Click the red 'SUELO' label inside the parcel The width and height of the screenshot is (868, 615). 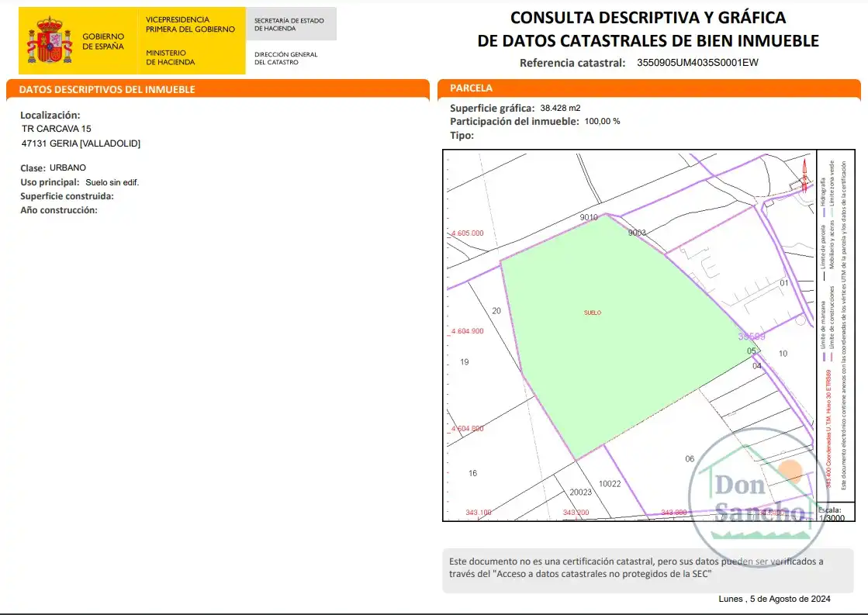pos(593,313)
